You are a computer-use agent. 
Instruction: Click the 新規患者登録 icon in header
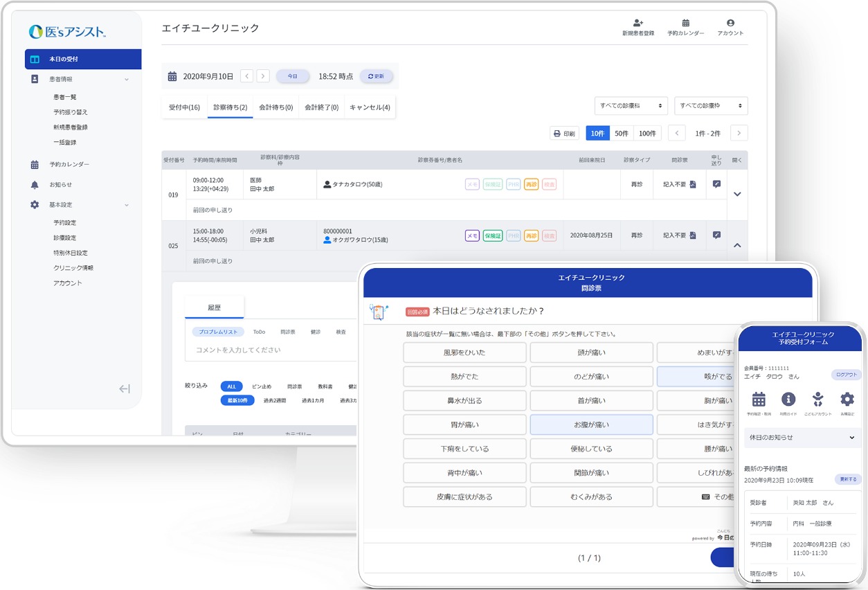638,24
